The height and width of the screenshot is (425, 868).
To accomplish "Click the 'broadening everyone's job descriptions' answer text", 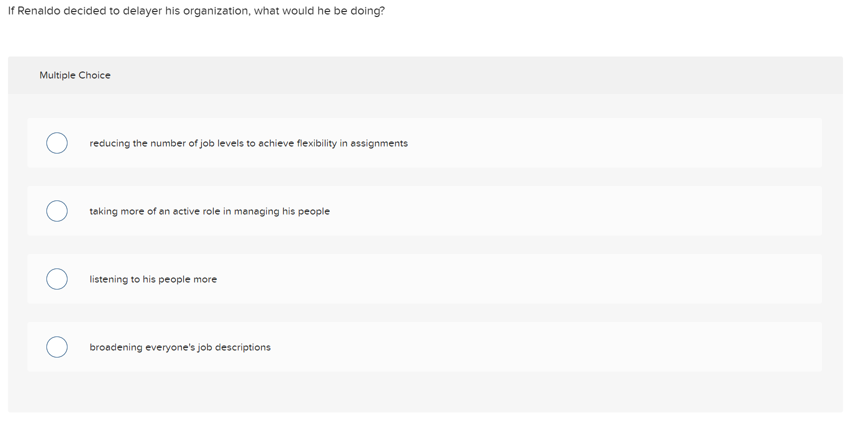I will click(180, 347).
